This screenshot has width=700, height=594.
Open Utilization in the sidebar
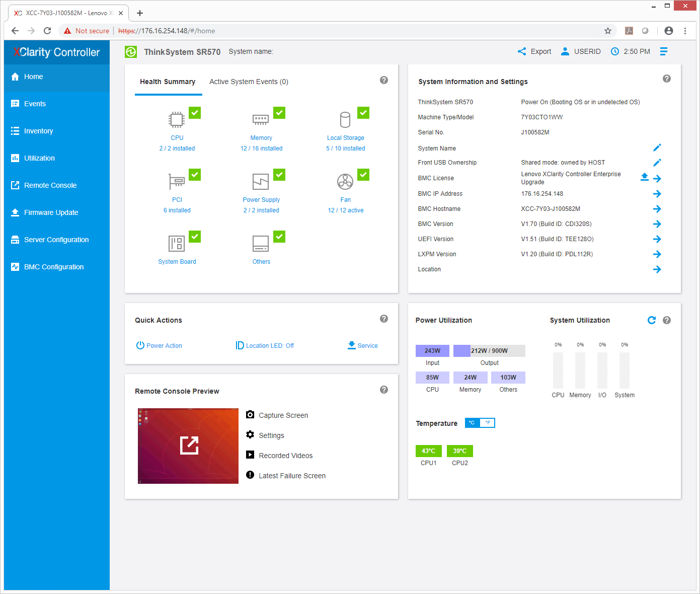pos(57,158)
